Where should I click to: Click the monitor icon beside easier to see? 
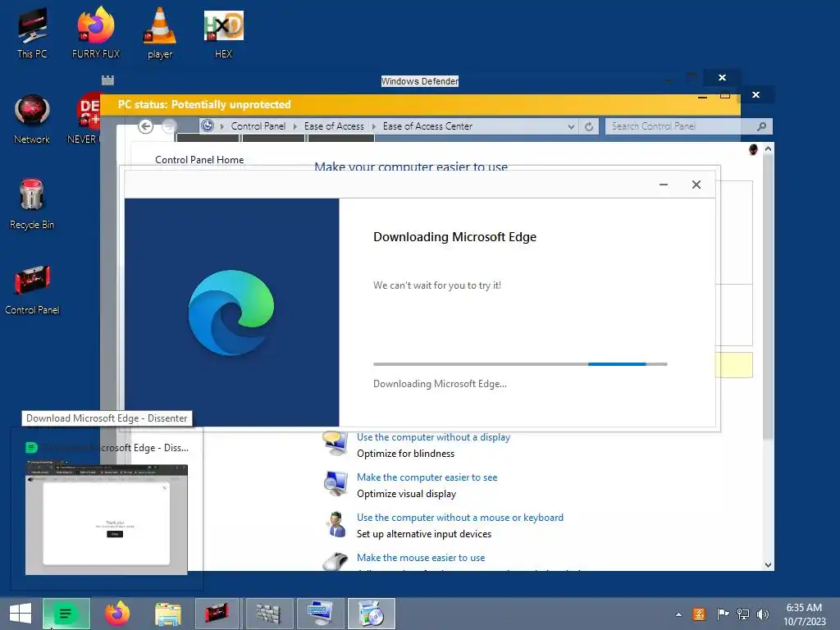(336, 483)
